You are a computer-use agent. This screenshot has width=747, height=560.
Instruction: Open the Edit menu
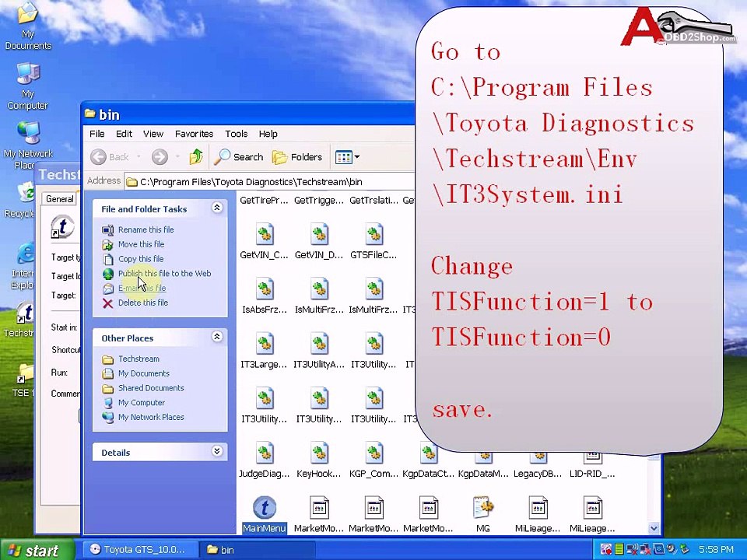pos(124,134)
